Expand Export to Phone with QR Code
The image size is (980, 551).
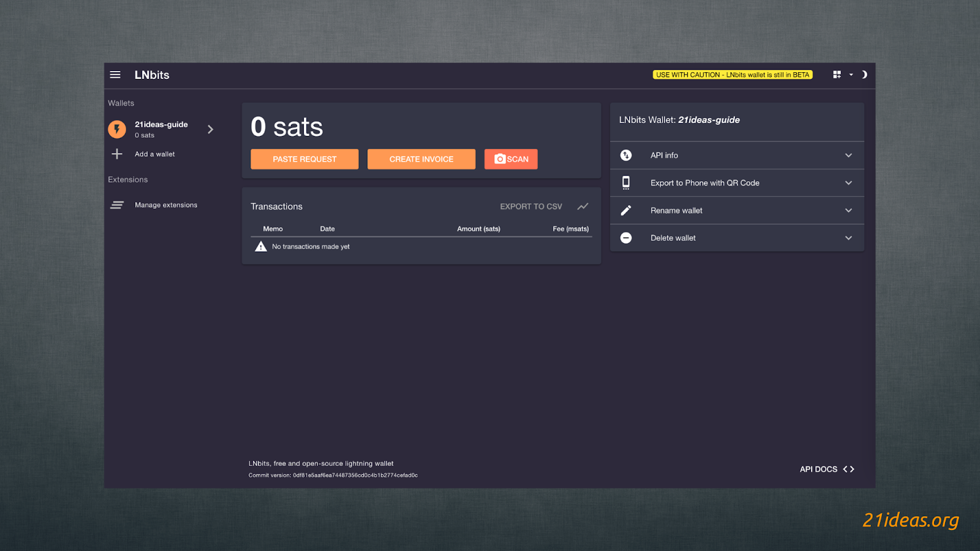click(x=848, y=183)
